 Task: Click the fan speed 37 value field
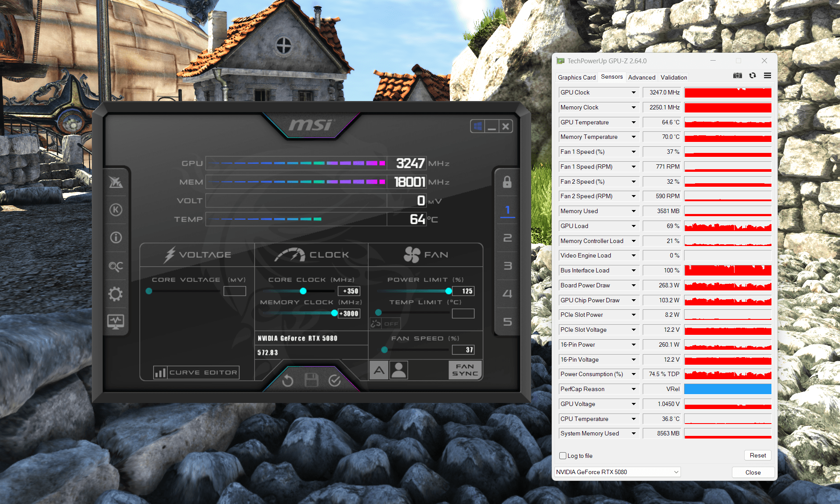pos(463,350)
